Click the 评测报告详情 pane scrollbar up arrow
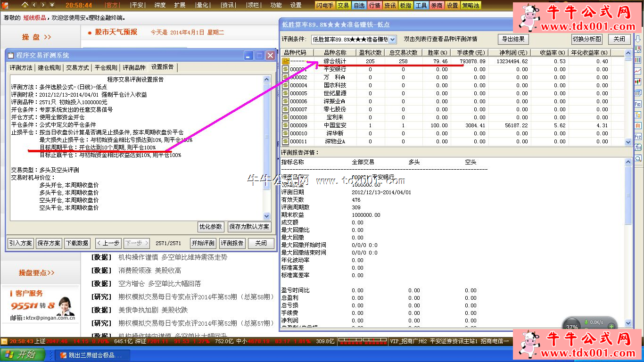Viewport: 644px width, 362px height. point(628,161)
